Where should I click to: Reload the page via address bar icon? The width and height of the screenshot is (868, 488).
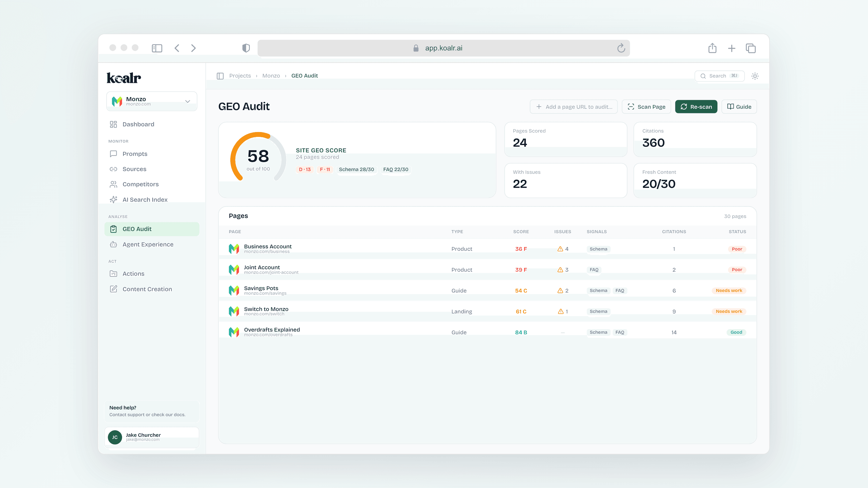coord(621,48)
